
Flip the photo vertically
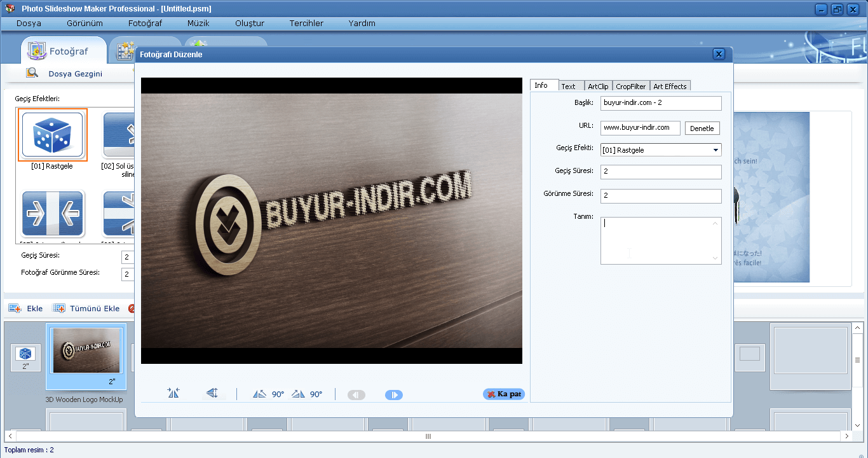click(x=212, y=394)
